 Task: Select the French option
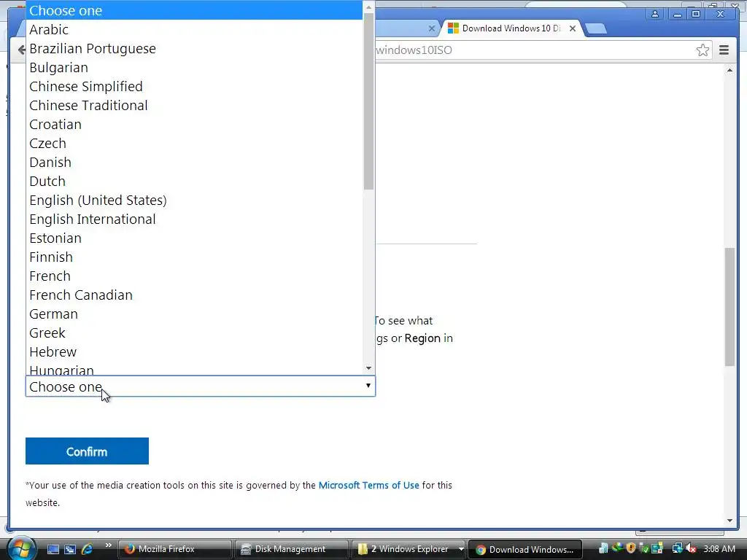(194, 276)
